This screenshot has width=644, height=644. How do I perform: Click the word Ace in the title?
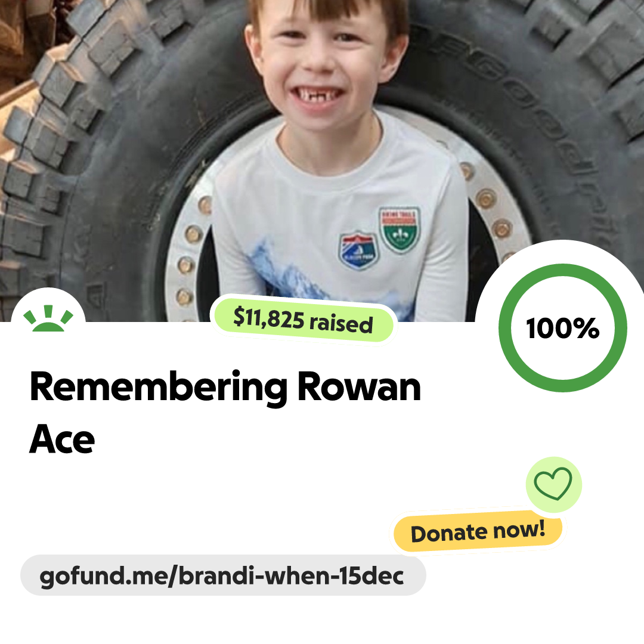[x=62, y=439]
